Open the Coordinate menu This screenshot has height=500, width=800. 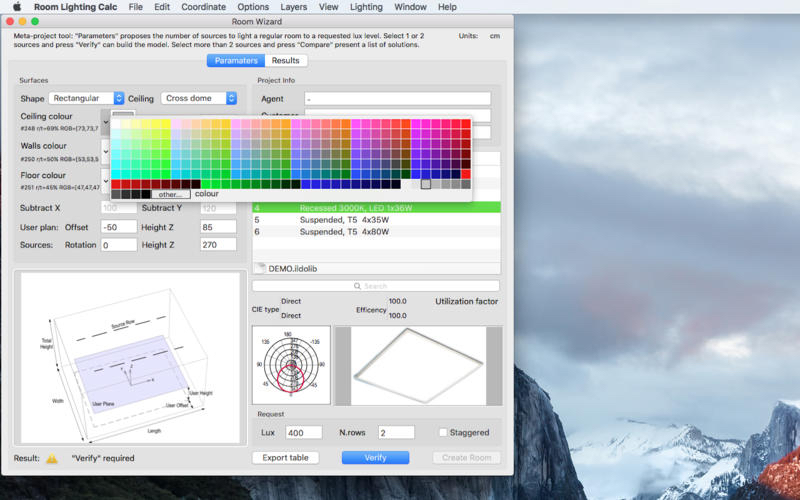click(204, 7)
